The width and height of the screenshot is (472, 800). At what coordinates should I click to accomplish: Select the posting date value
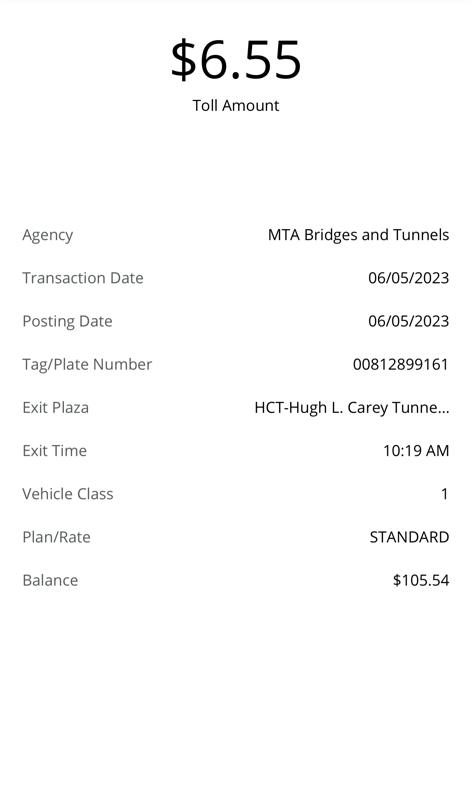coord(408,321)
